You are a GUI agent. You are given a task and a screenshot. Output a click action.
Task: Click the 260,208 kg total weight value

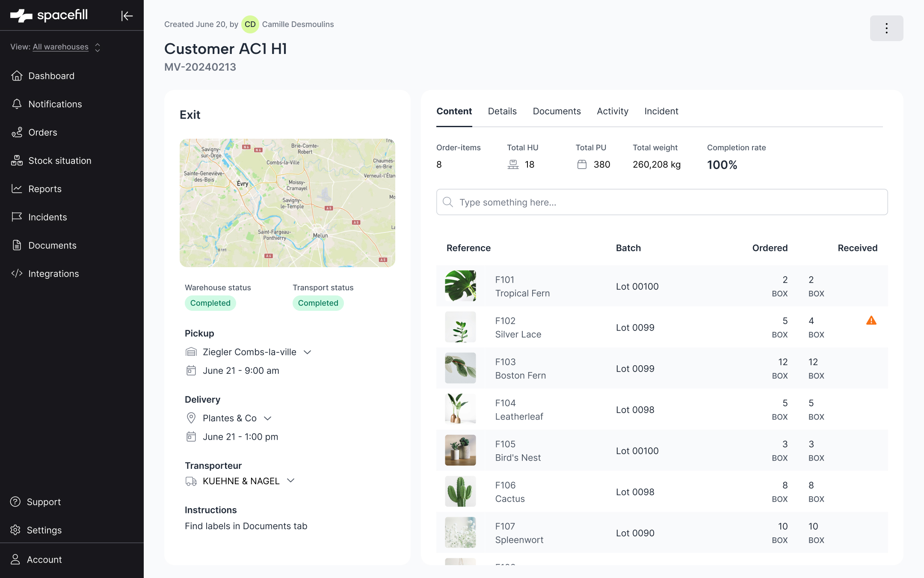pyautogui.click(x=657, y=164)
